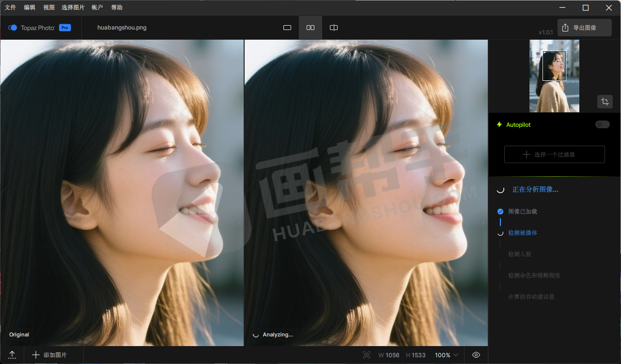Click the 添加图片 add image button
Image resolution: width=621 pixels, height=364 pixels.
pos(49,355)
